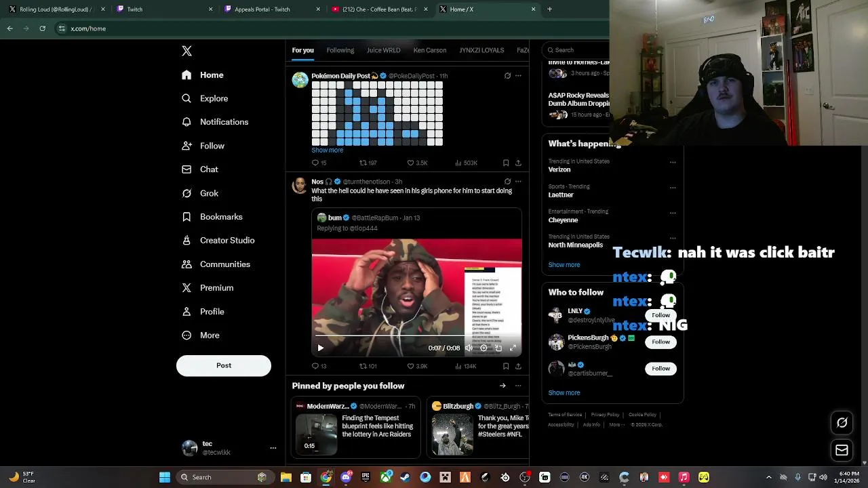The width and height of the screenshot is (868, 488).
Task: Like the Nos post with 3.9K likes
Action: tap(417, 366)
